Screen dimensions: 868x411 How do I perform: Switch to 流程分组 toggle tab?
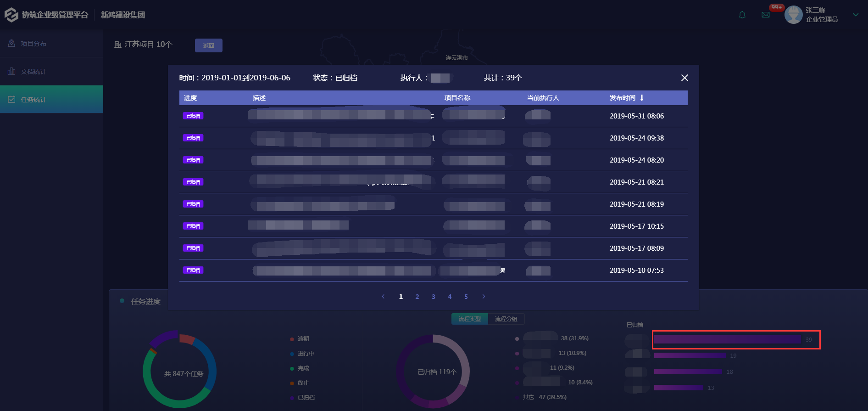[506, 319]
